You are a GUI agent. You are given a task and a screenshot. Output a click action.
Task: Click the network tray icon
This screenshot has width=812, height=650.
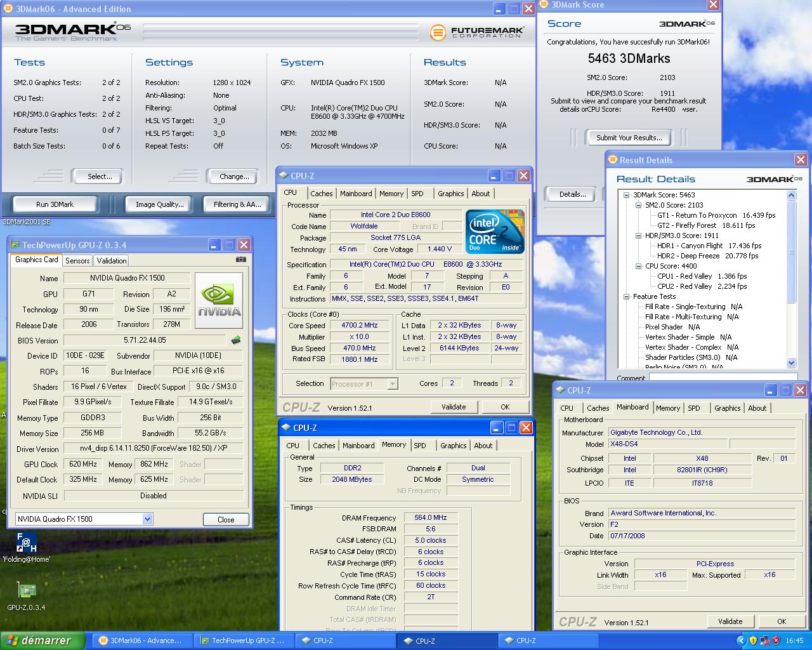click(764, 641)
